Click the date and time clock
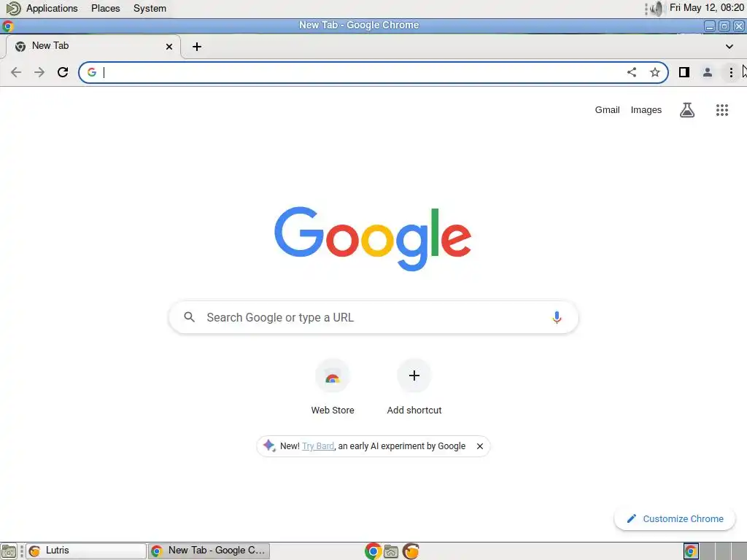This screenshot has width=747, height=560. click(706, 7)
